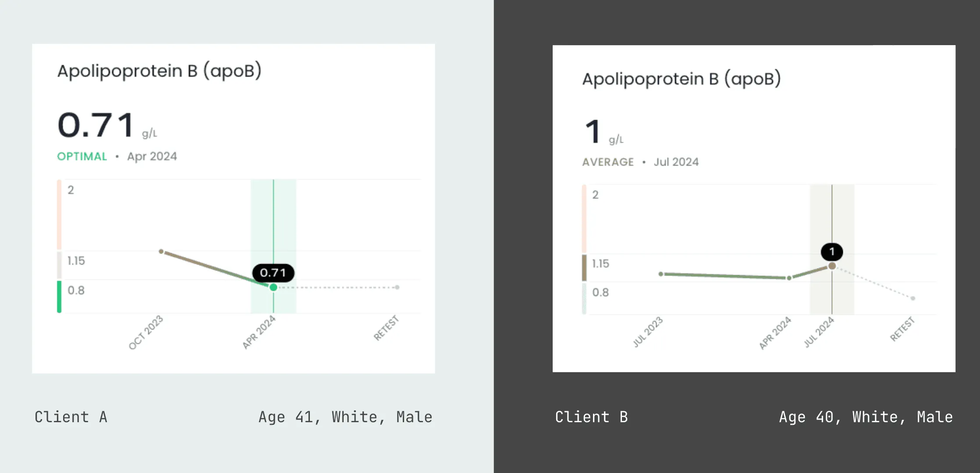Click Client B's Apolipoprotein B card title
This screenshot has height=473, width=980.
(682, 79)
